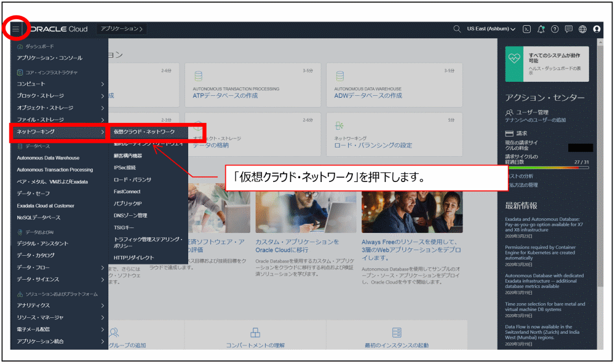615x364 pixels.
Task: Select 仮想クラウド・ネットワーク in submenu
Action: point(145,132)
